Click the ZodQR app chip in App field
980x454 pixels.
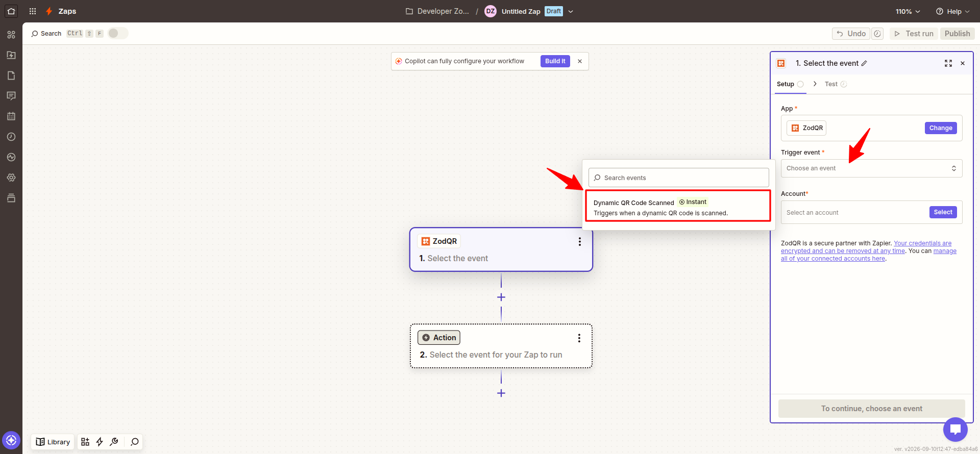[806, 128]
